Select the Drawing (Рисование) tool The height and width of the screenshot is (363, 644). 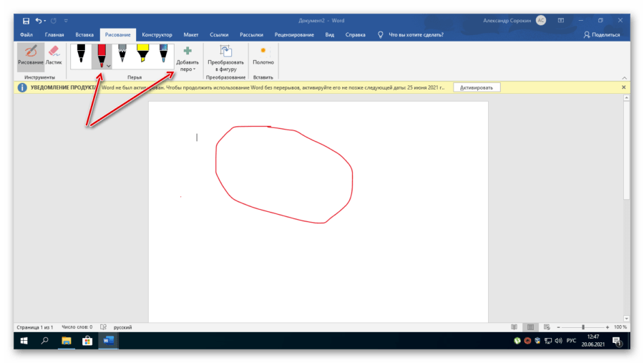pyautogui.click(x=30, y=56)
